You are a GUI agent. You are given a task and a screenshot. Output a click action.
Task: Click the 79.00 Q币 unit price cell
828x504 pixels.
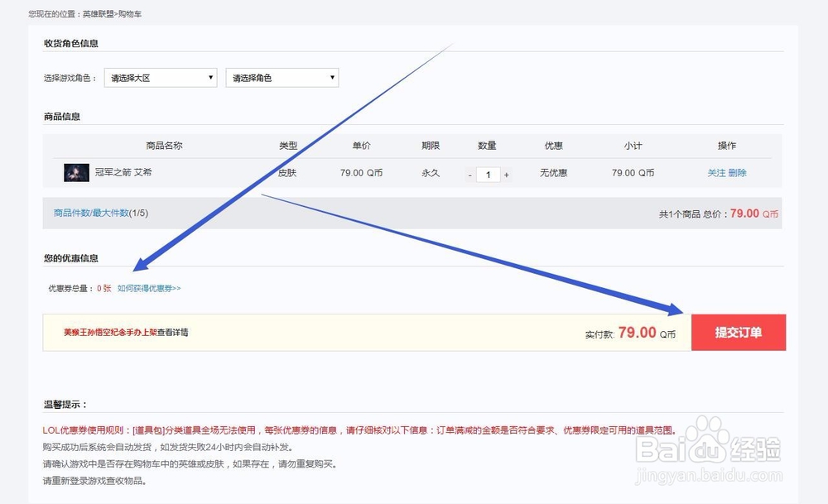361,173
